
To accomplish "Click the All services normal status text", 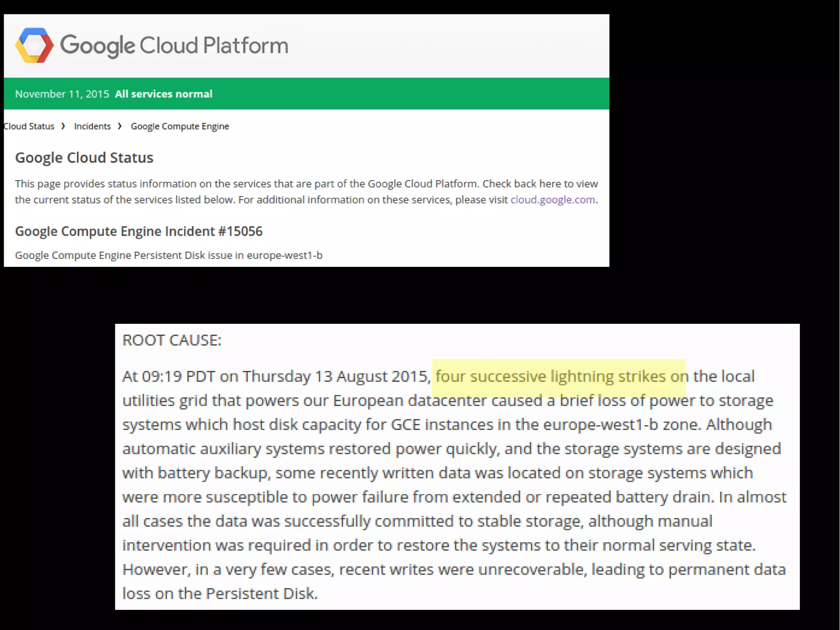I will pos(163,94).
